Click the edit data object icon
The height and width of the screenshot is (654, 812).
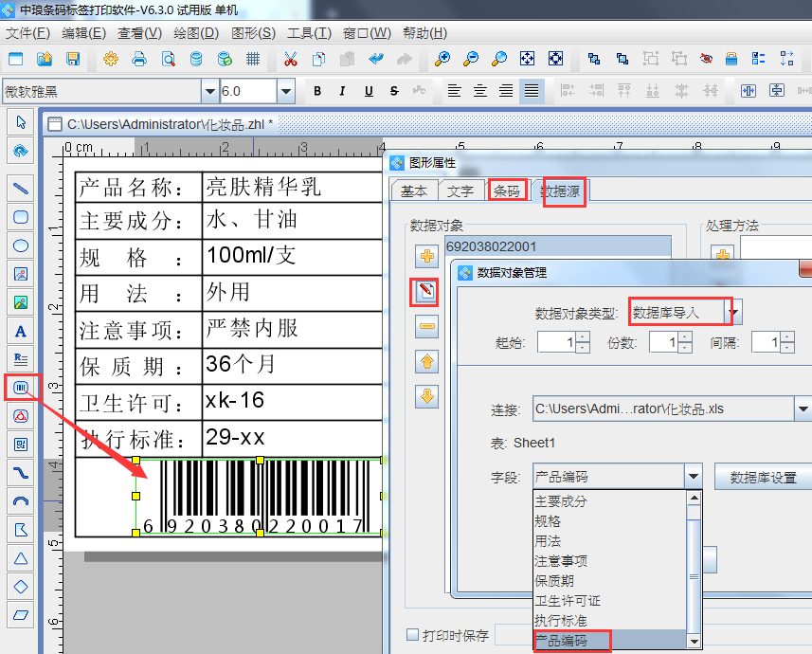click(426, 292)
